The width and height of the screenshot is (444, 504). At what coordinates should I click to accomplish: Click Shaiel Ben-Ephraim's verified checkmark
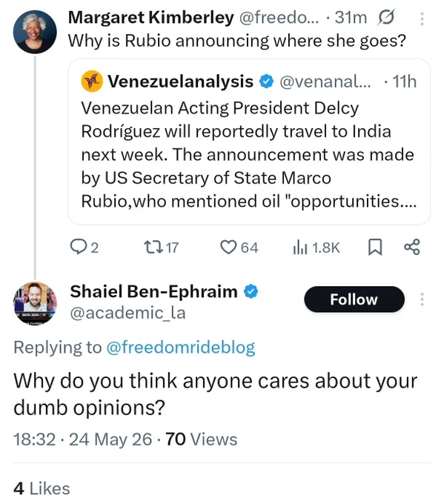pyautogui.click(x=251, y=291)
